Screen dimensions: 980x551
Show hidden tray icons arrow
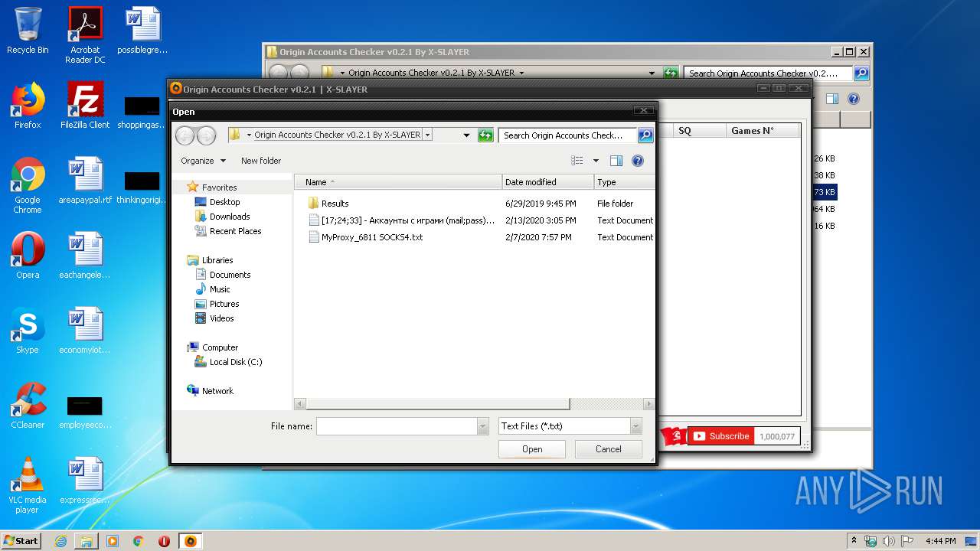pyautogui.click(x=854, y=540)
